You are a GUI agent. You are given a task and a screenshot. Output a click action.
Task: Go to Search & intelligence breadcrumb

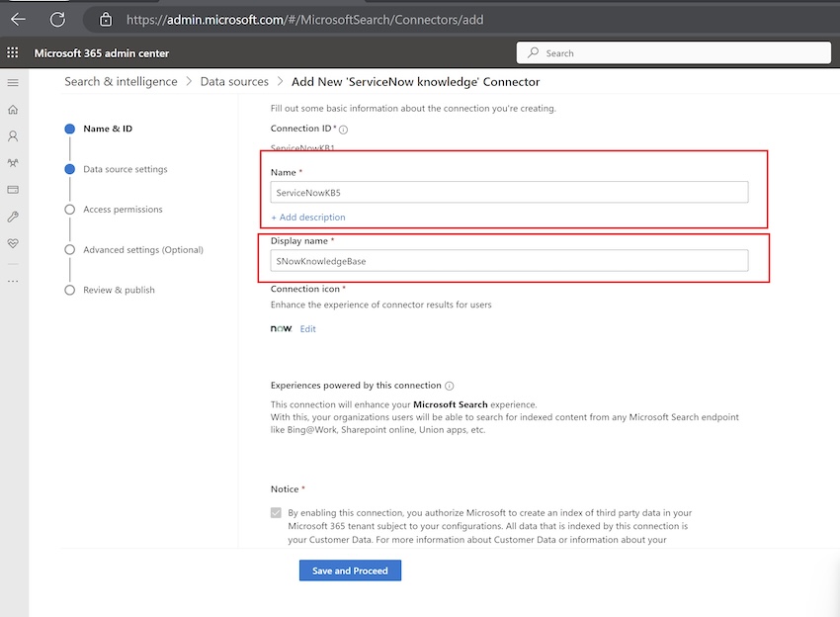(121, 81)
